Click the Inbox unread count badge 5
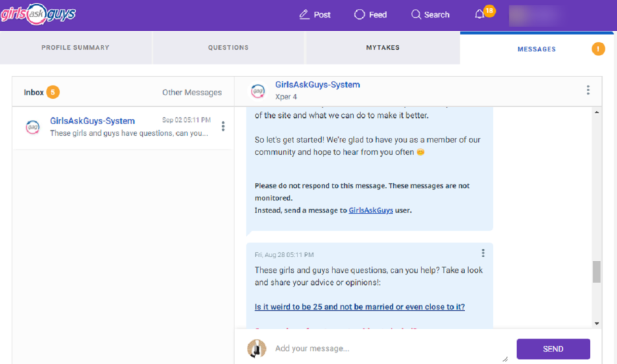Image resolution: width=617 pixels, height=364 pixels. click(53, 92)
